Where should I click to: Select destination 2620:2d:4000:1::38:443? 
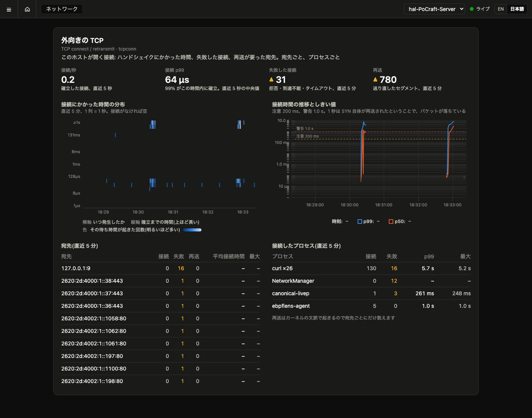coord(160,281)
